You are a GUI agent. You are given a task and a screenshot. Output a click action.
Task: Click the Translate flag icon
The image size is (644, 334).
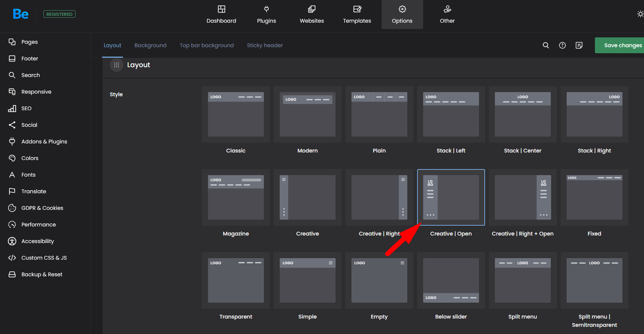coord(12,191)
